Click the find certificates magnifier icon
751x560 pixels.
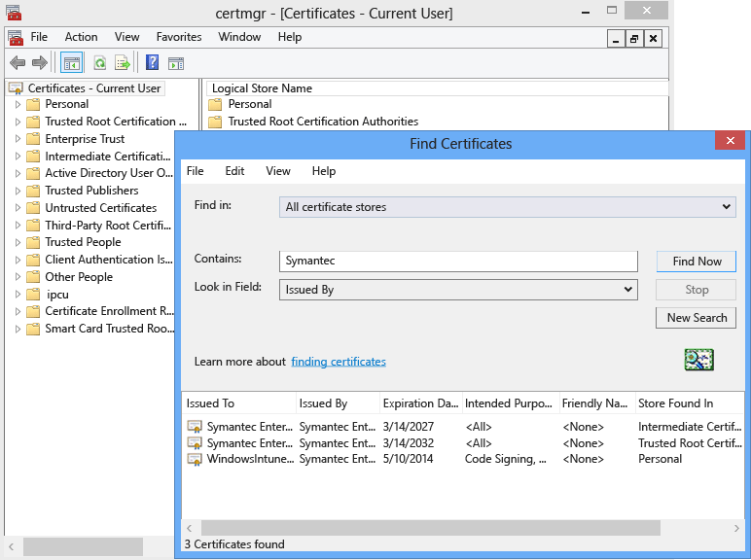click(x=698, y=360)
